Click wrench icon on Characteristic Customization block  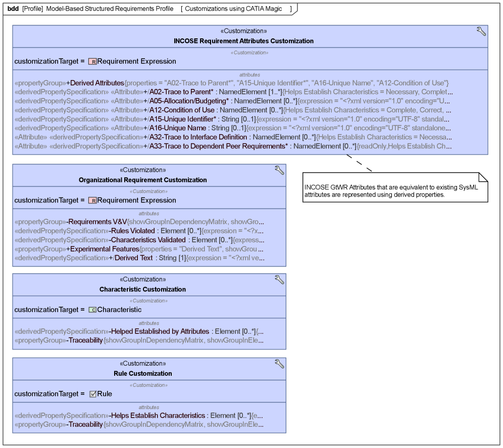pyautogui.click(x=279, y=279)
